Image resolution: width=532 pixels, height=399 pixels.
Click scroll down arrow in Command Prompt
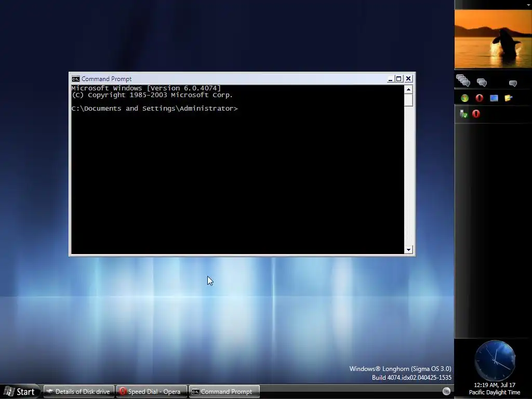[408, 250]
